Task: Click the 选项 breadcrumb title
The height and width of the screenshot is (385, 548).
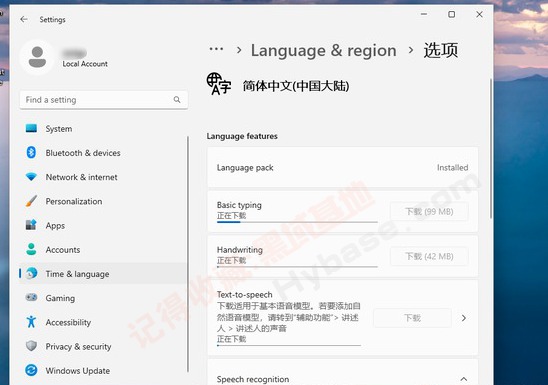Action: tap(441, 50)
